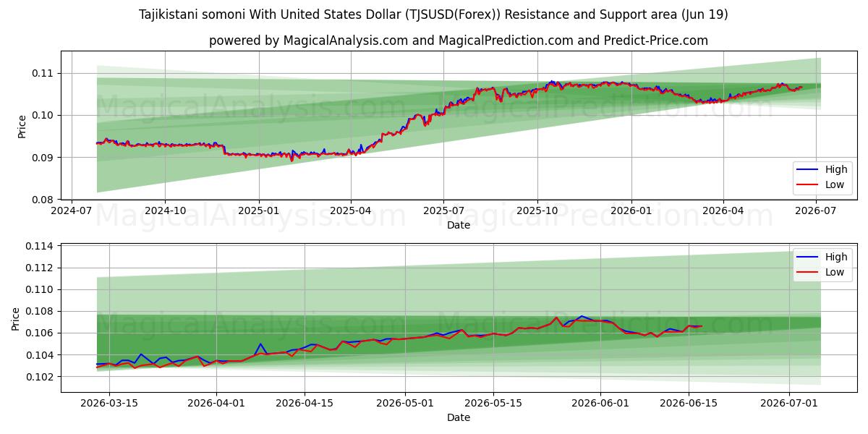This screenshot has width=868, height=434.
Task: Click the 2025-07 x-axis tick label
Action: click(443, 211)
